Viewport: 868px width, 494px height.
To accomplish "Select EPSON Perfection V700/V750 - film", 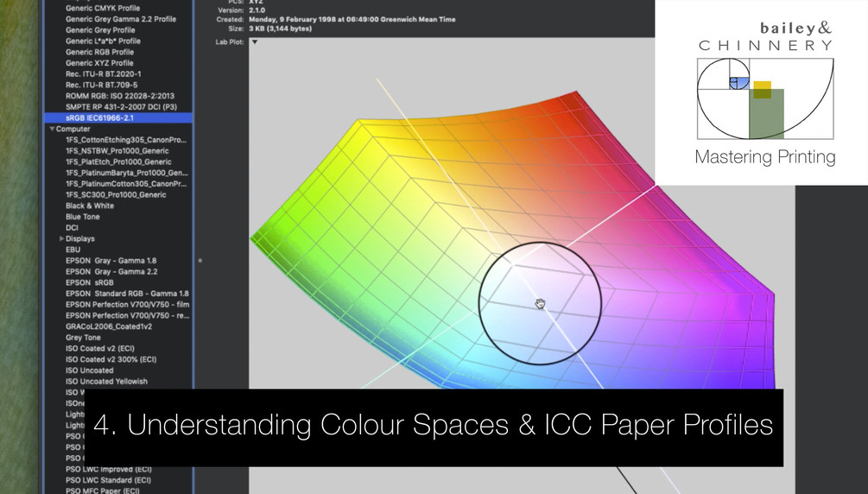I will click(x=127, y=305).
